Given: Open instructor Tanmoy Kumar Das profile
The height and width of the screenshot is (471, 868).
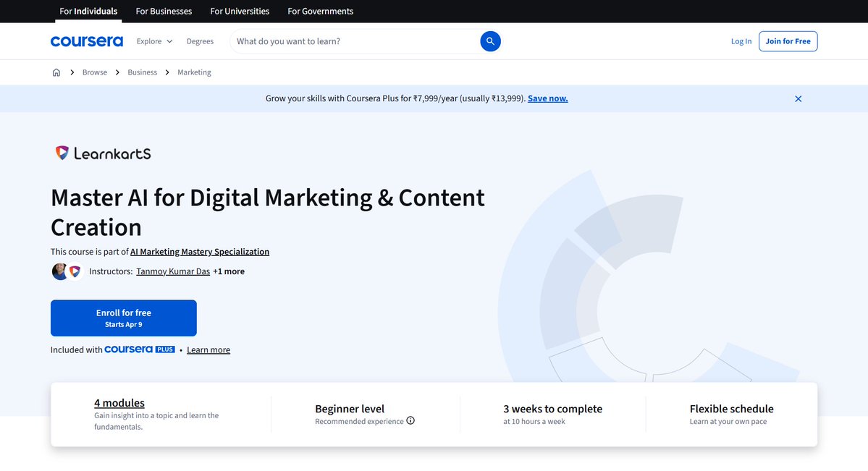Looking at the screenshot, I should pos(173,271).
